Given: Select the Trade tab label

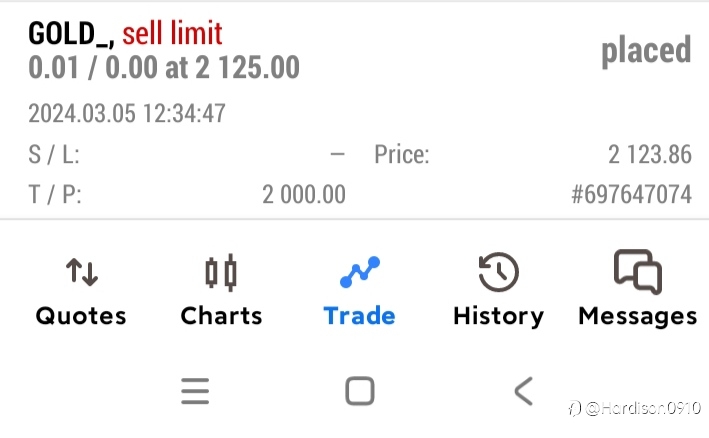Looking at the screenshot, I should (x=359, y=316).
